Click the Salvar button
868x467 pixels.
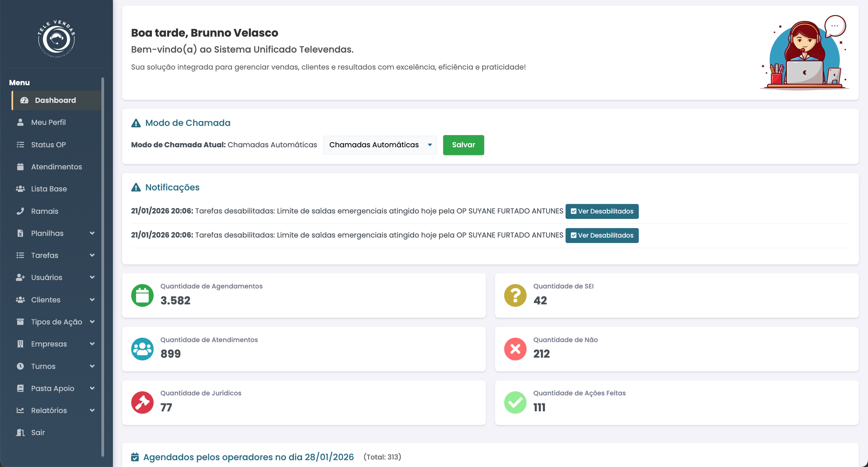click(x=463, y=145)
